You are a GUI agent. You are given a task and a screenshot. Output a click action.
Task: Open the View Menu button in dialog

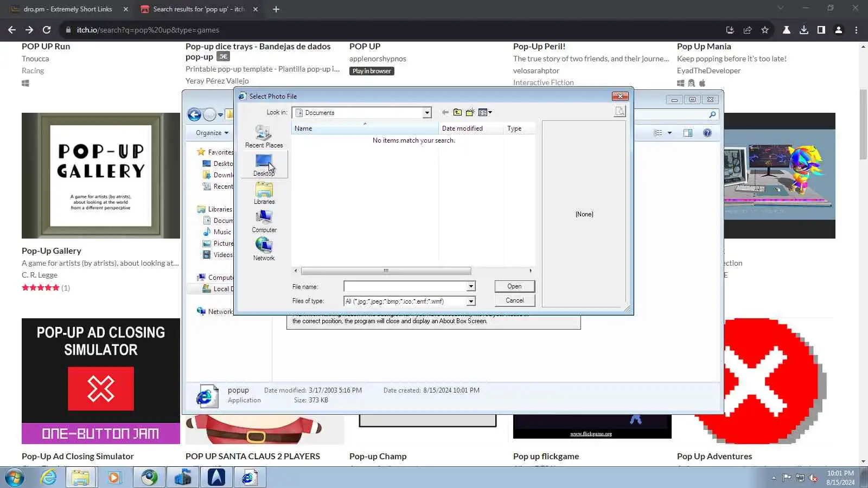tap(485, 112)
